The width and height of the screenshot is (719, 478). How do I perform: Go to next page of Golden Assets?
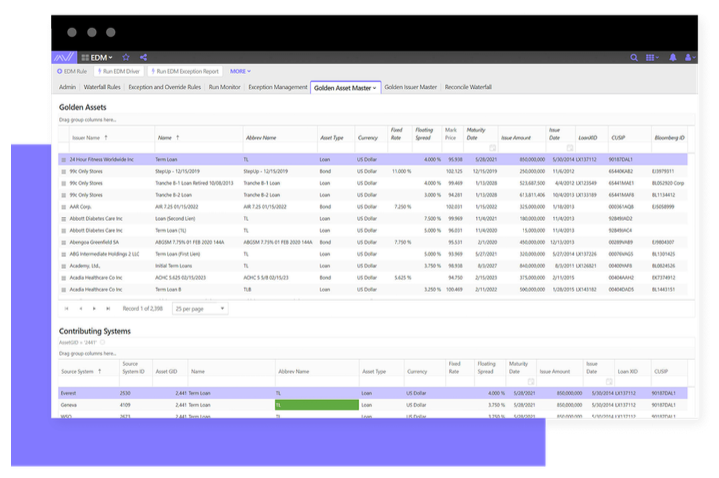click(x=94, y=309)
